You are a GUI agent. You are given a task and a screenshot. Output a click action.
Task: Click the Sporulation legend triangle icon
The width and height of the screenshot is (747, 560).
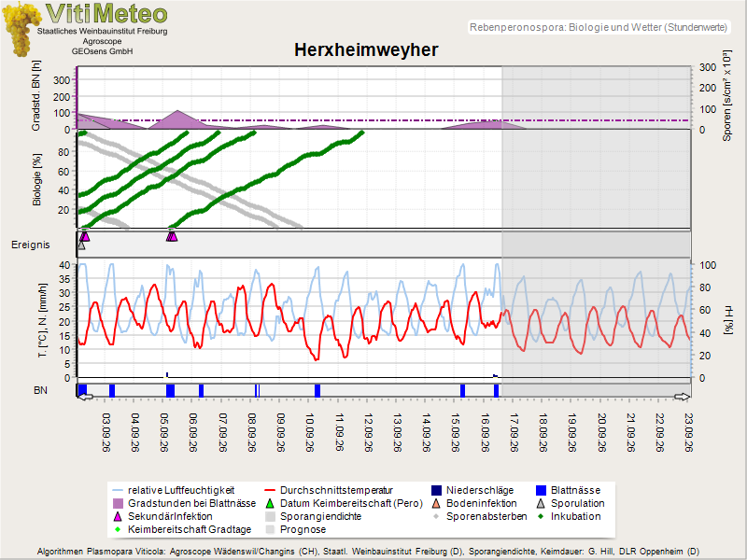[x=541, y=503]
